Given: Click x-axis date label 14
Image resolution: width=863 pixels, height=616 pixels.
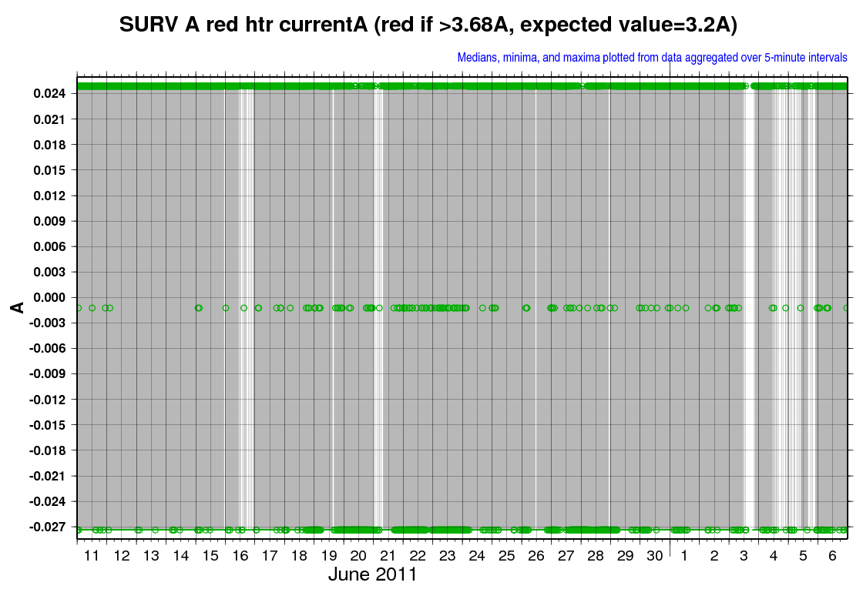Looking at the screenshot, I should click(x=181, y=556).
